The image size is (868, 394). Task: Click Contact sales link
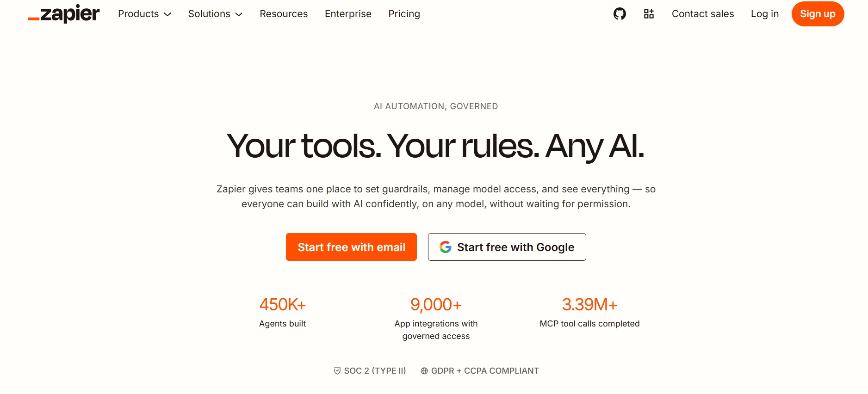coord(703,14)
